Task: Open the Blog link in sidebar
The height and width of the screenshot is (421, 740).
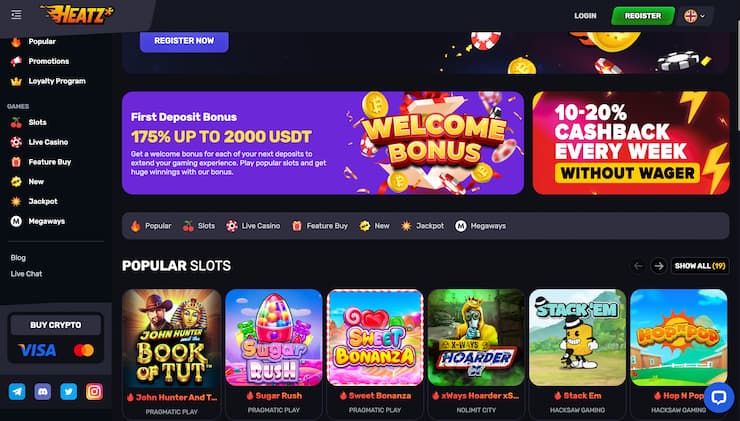Action: 18,258
